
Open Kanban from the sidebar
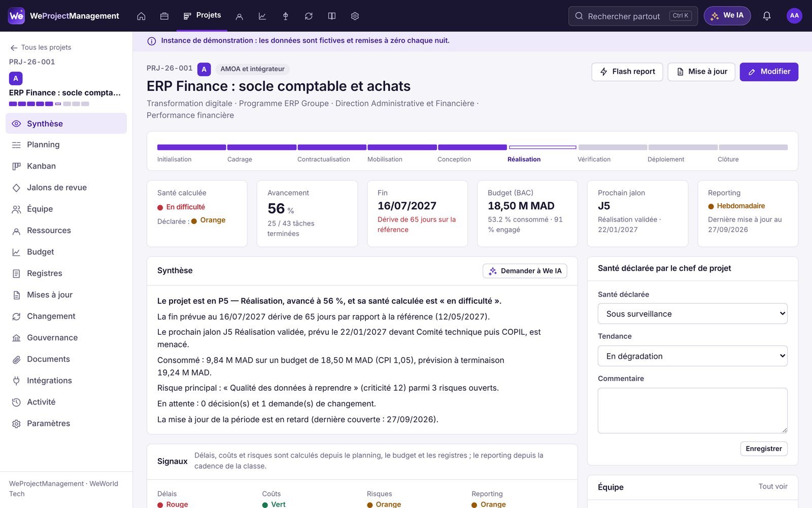pos(66,166)
